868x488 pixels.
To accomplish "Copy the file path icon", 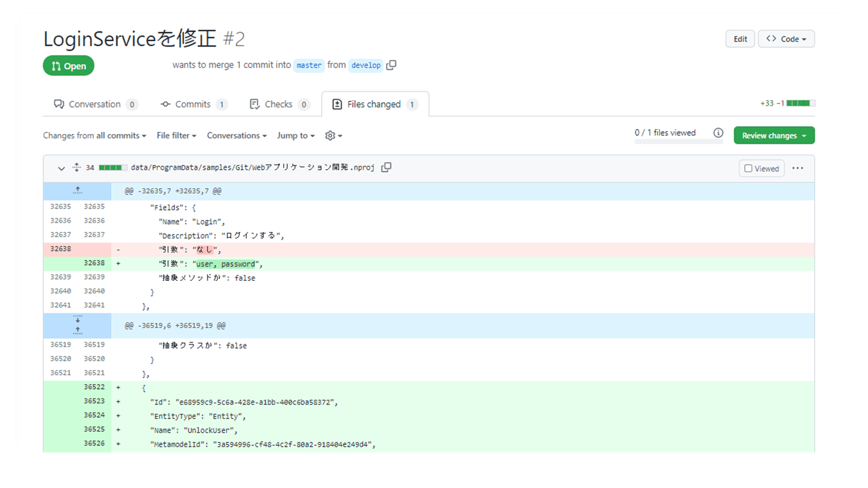I will (x=386, y=168).
